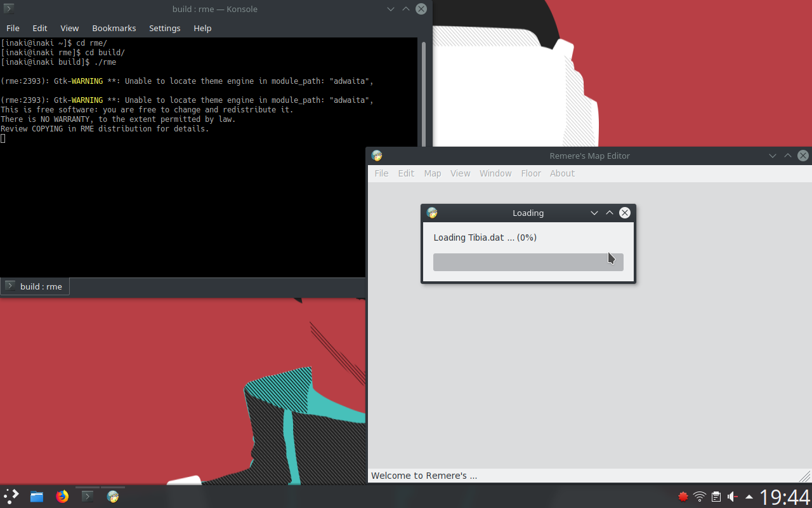Click the Konsole terminal vertical scrollbar

(x=423, y=157)
